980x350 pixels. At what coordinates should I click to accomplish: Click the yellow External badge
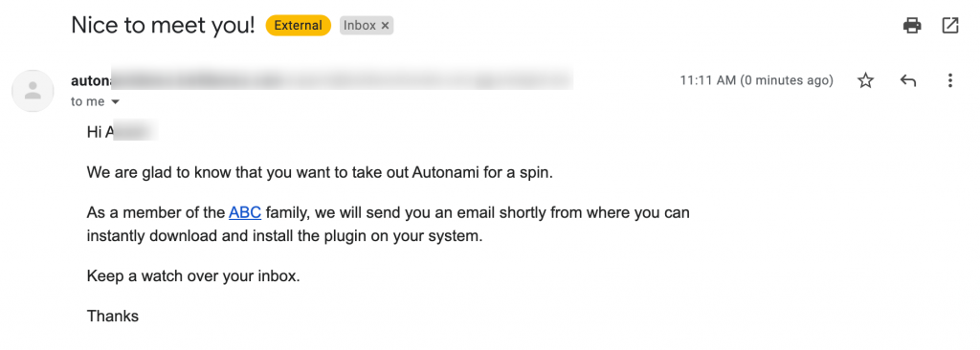[x=299, y=26]
